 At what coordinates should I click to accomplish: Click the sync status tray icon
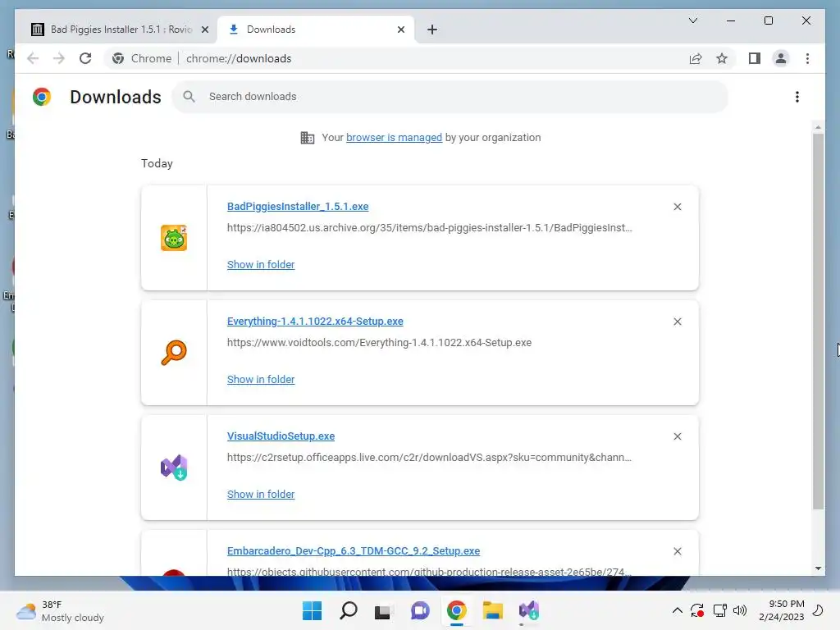[x=697, y=610]
